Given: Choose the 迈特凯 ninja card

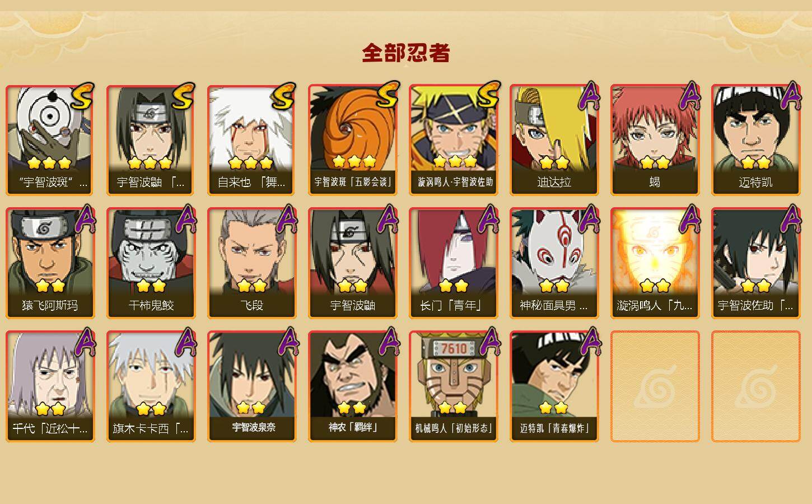Looking at the screenshot, I should pyautogui.click(x=755, y=140).
